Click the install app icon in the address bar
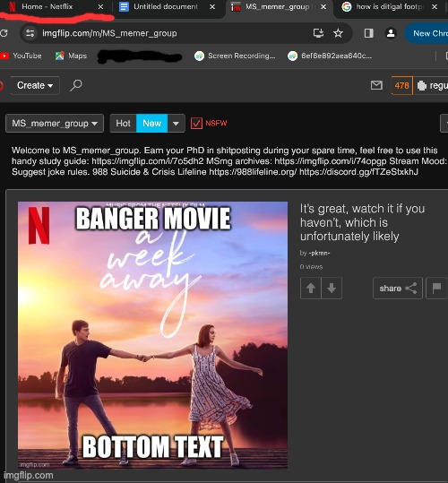 click(318, 33)
